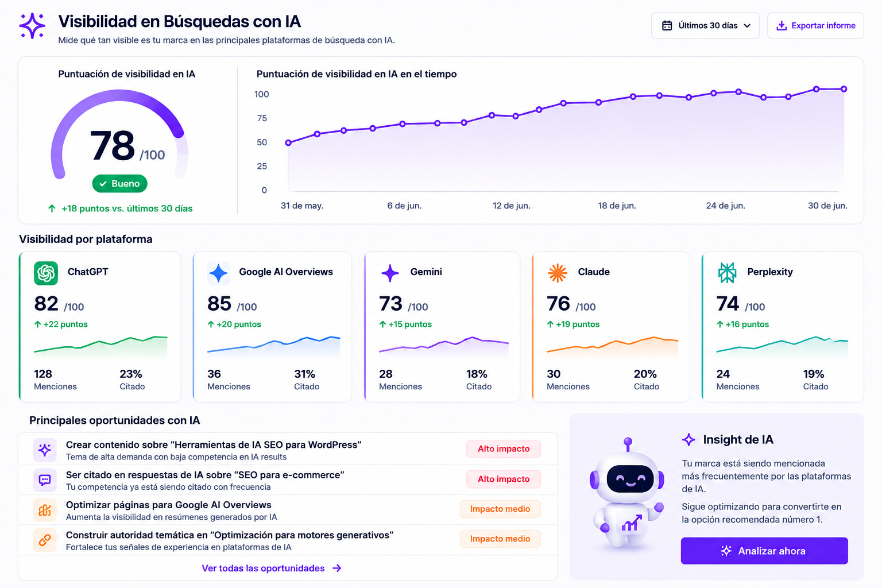Viewport: 882px width, 588px height.
Task: Click the Gemini sparkle icon
Action: click(x=390, y=273)
